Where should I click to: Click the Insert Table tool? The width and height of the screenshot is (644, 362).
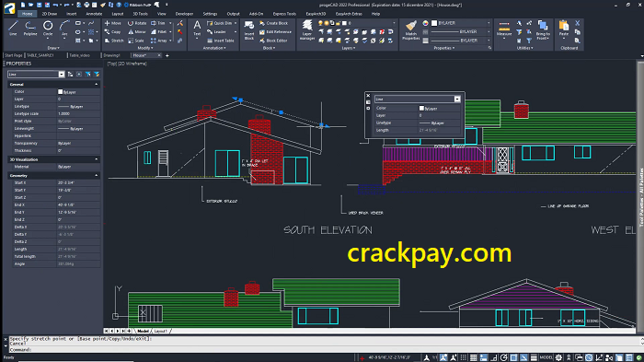point(220,41)
